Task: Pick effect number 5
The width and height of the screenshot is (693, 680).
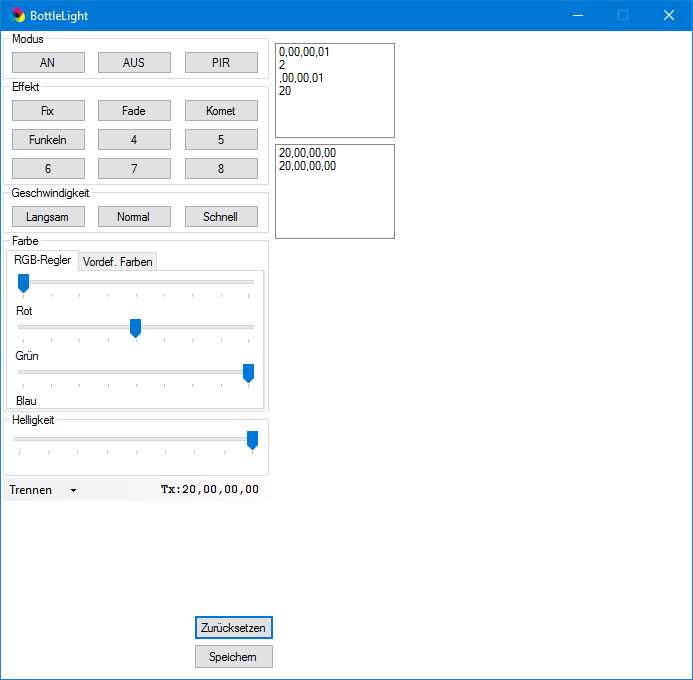Action: coord(221,140)
